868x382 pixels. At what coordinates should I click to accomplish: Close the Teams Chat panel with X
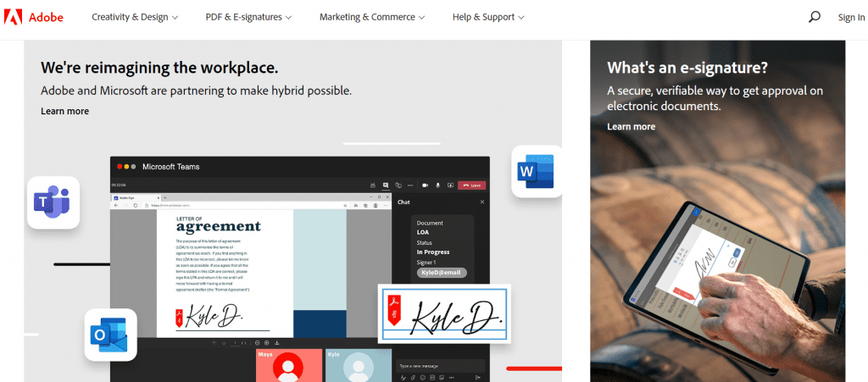coord(482,202)
